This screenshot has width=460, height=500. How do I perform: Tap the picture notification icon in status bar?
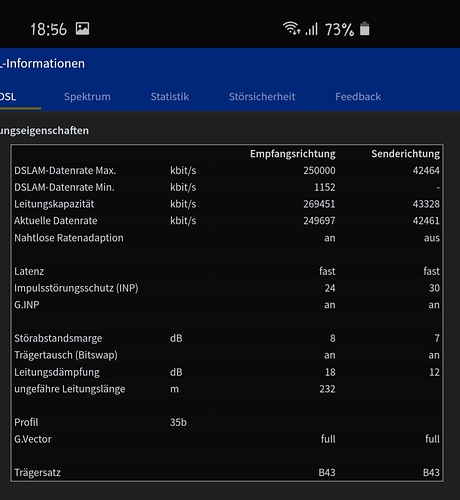82,29
